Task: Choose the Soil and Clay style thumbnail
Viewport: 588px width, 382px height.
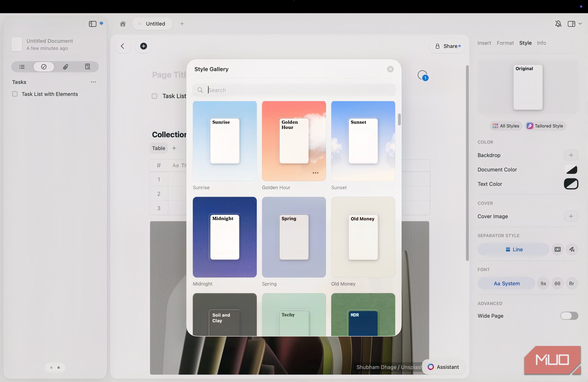Action: coord(225,314)
